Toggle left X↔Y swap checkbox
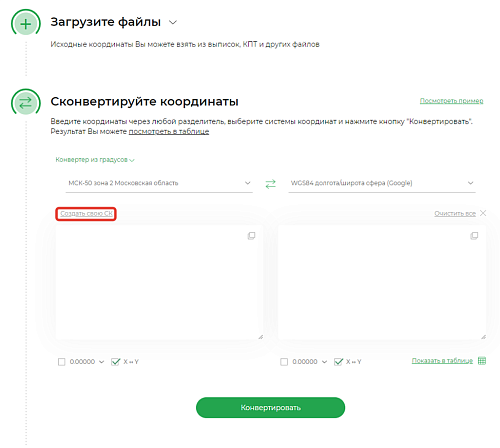The image size is (500, 448). pyautogui.click(x=115, y=362)
